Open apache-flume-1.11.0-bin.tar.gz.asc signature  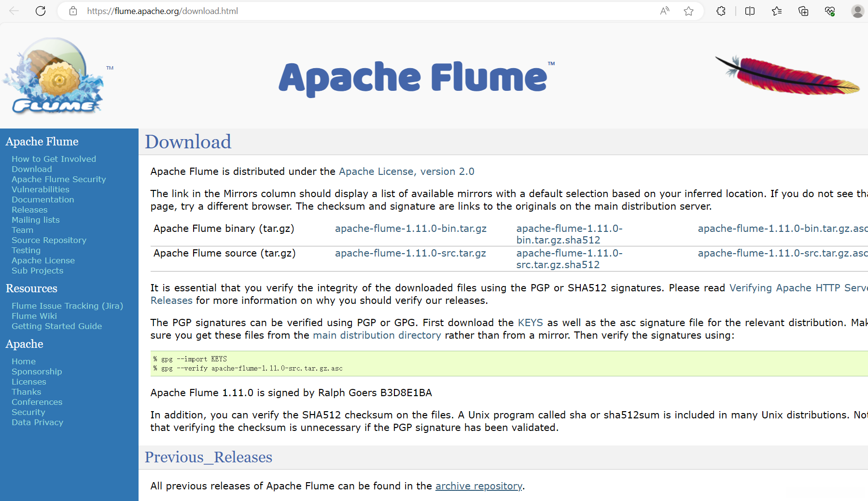(x=783, y=229)
